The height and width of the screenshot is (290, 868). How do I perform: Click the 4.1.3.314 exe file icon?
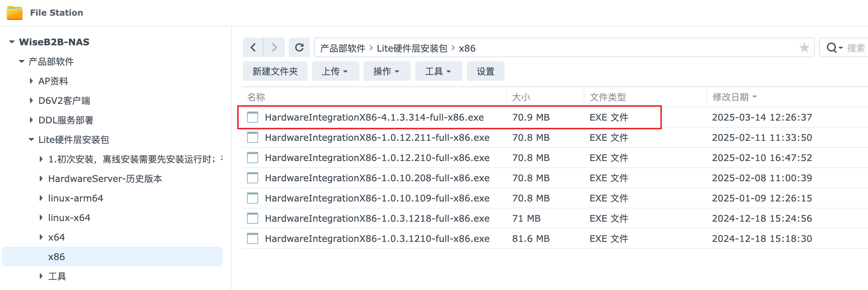253,117
